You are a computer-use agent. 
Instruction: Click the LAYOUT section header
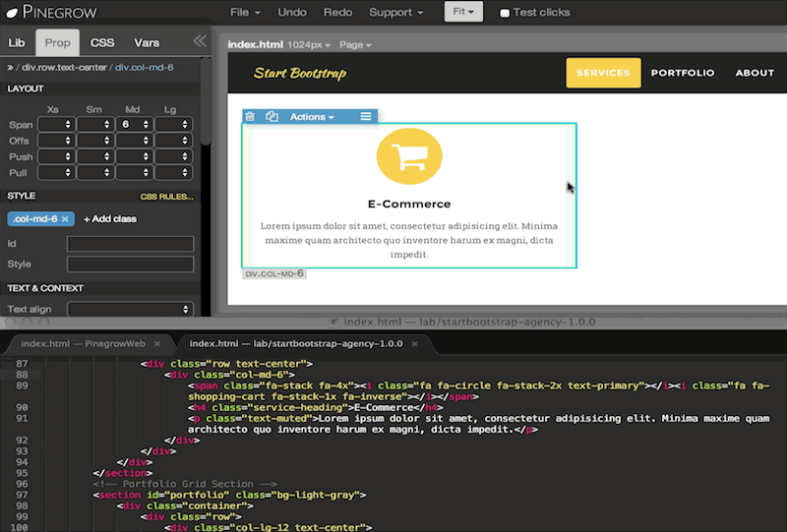(26, 89)
